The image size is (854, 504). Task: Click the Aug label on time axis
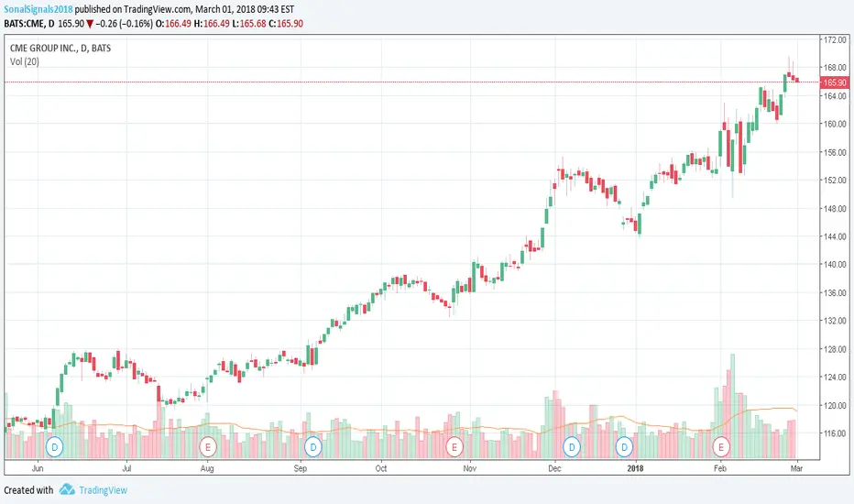[x=207, y=468]
